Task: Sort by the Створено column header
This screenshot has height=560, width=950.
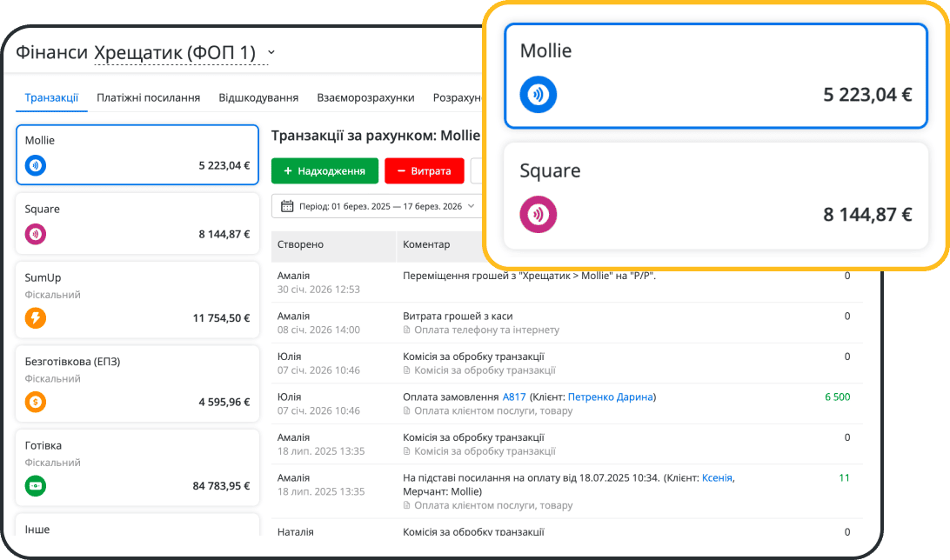Action: click(x=300, y=245)
